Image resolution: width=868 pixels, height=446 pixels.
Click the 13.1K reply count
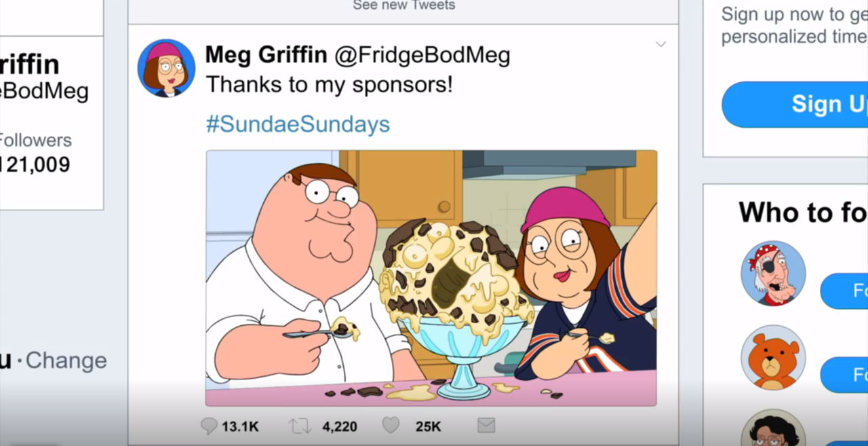240,427
